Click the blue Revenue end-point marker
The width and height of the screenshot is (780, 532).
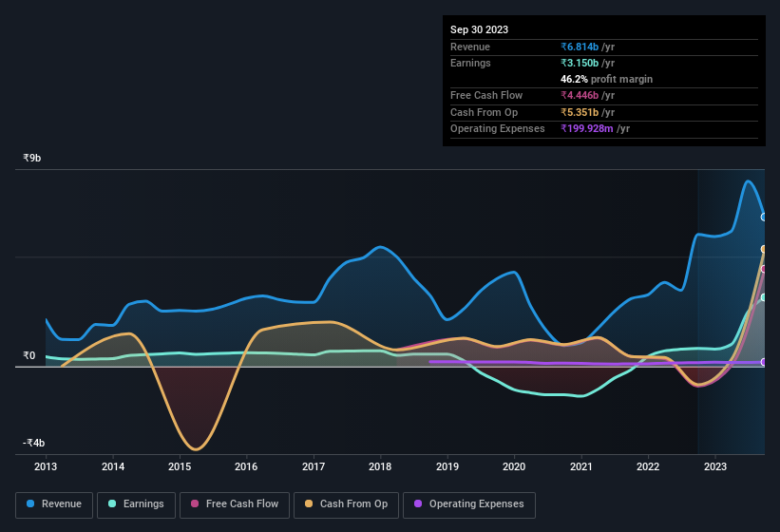tap(764, 217)
